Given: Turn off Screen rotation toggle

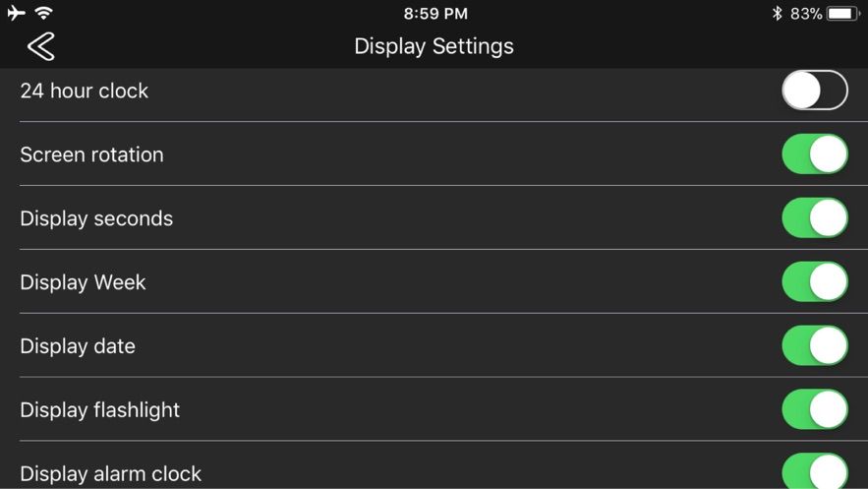Looking at the screenshot, I should tap(814, 154).
